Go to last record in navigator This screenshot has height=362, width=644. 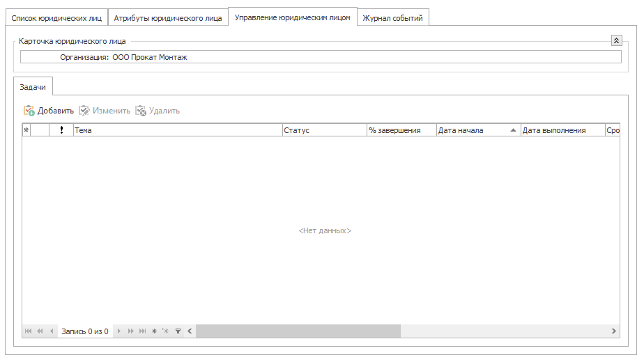click(142, 331)
